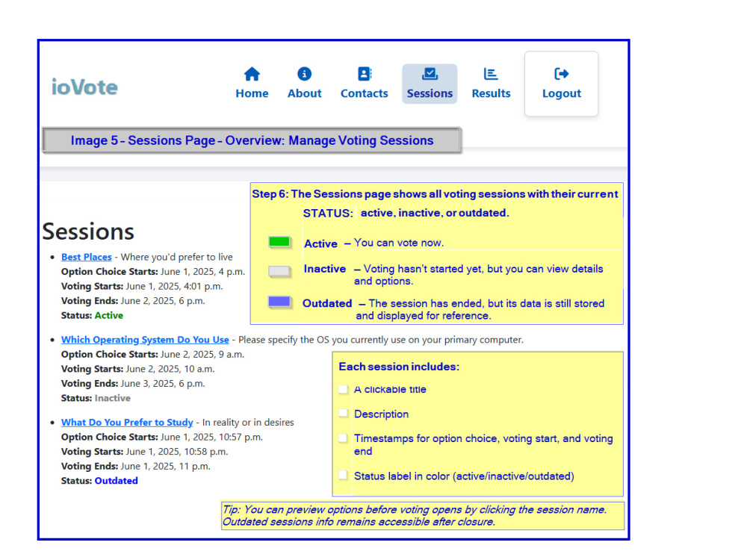Click the gray Inactive color swatch
Image resolution: width=747 pixels, height=560 pixels.
point(279,272)
